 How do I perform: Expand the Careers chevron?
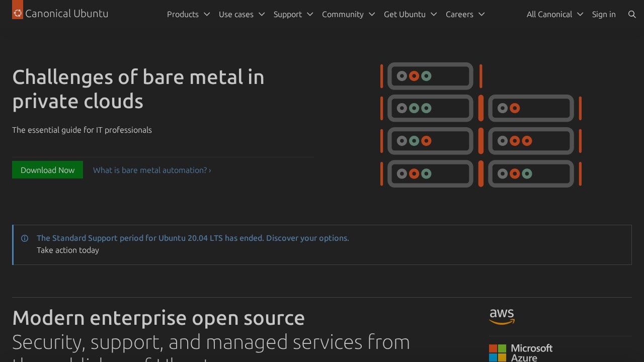[x=481, y=15]
